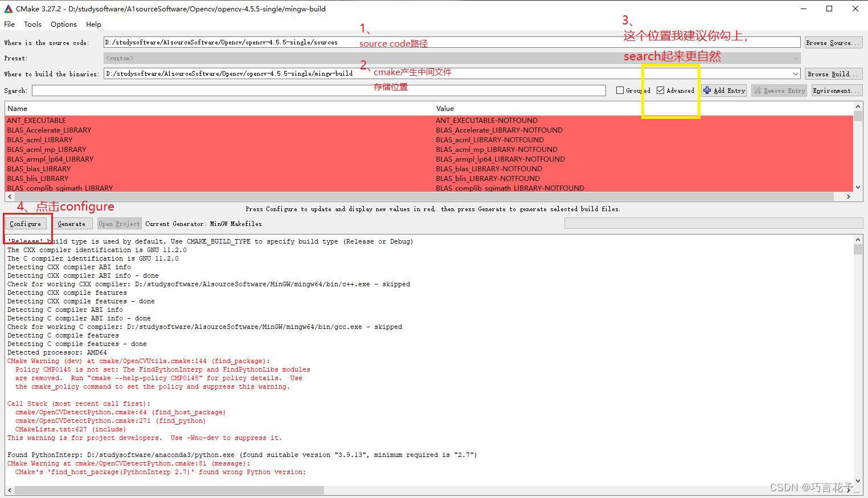
Task: Click the Browse Source button
Action: 833,43
